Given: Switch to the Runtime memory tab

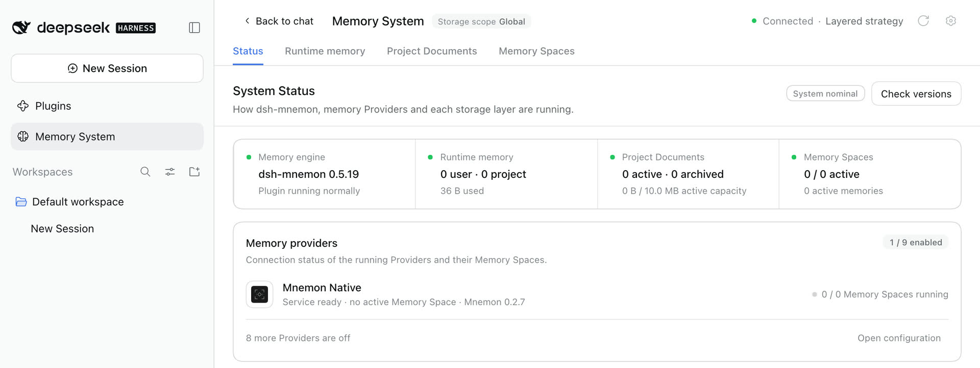Looking at the screenshot, I should pyautogui.click(x=325, y=51).
